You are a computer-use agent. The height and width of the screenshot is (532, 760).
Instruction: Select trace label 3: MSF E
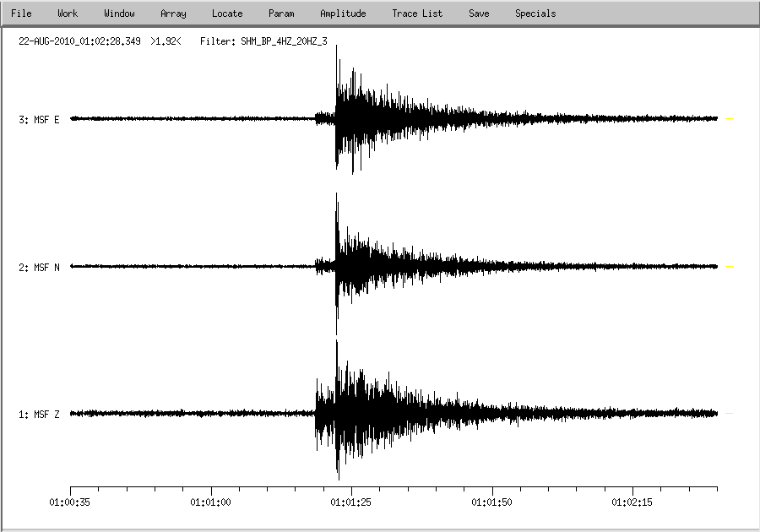[39, 120]
